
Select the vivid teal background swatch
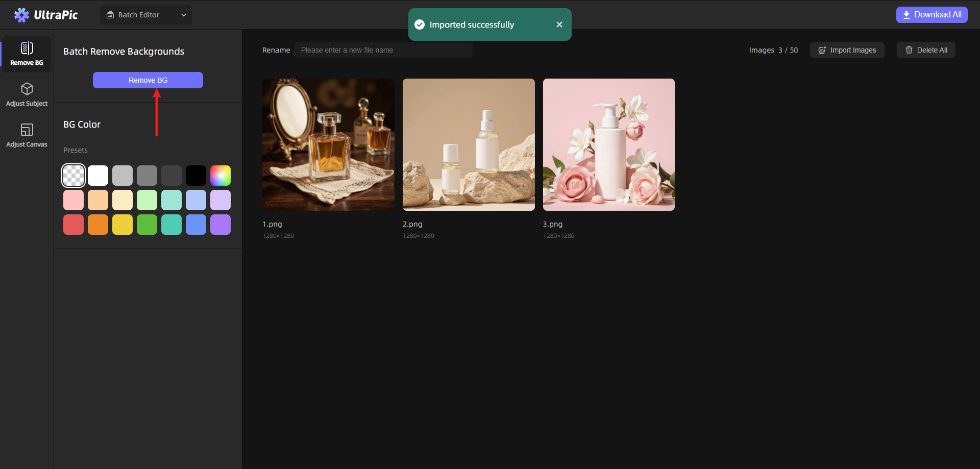(171, 225)
